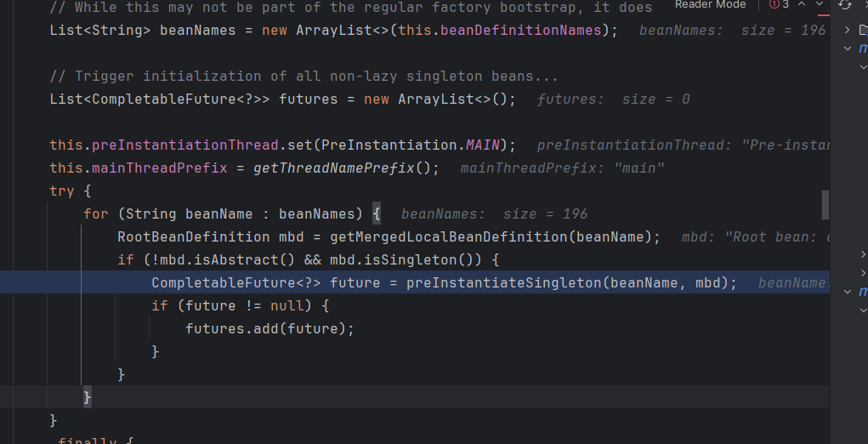
Task: Collapse the lower blue 'm' tree node
Action: point(849,292)
